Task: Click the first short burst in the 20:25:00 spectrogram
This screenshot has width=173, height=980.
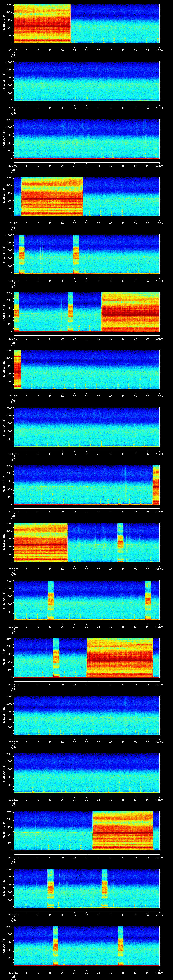Action: [22, 254]
